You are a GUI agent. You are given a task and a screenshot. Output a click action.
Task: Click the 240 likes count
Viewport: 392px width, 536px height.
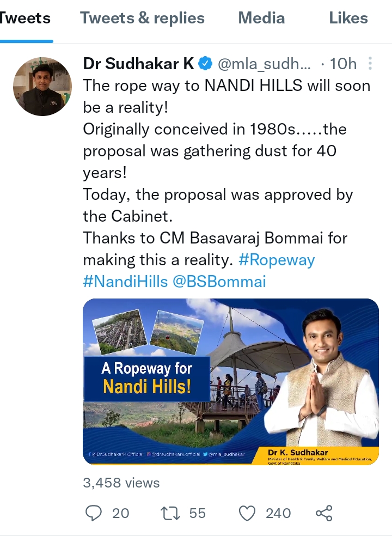coord(278,513)
